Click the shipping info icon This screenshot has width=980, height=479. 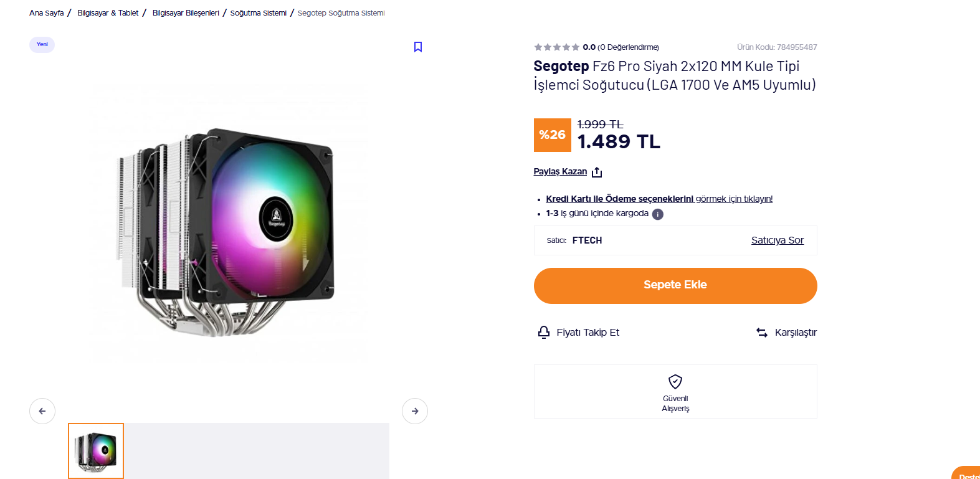[x=658, y=214]
